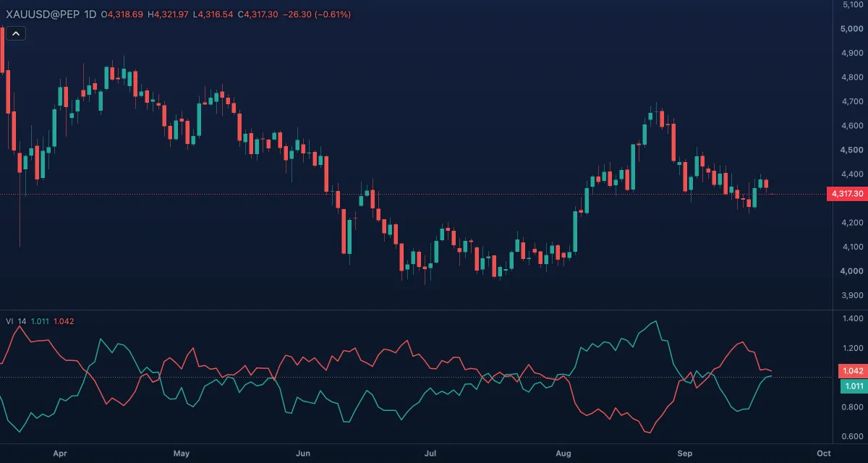
Task: Click the high value H4,321.97
Action: [169, 14]
